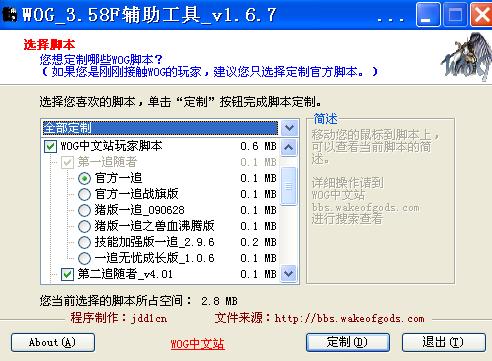Select the 官方一追战旗版 radio option
Screen dimensions: 492x361
pos(84,194)
